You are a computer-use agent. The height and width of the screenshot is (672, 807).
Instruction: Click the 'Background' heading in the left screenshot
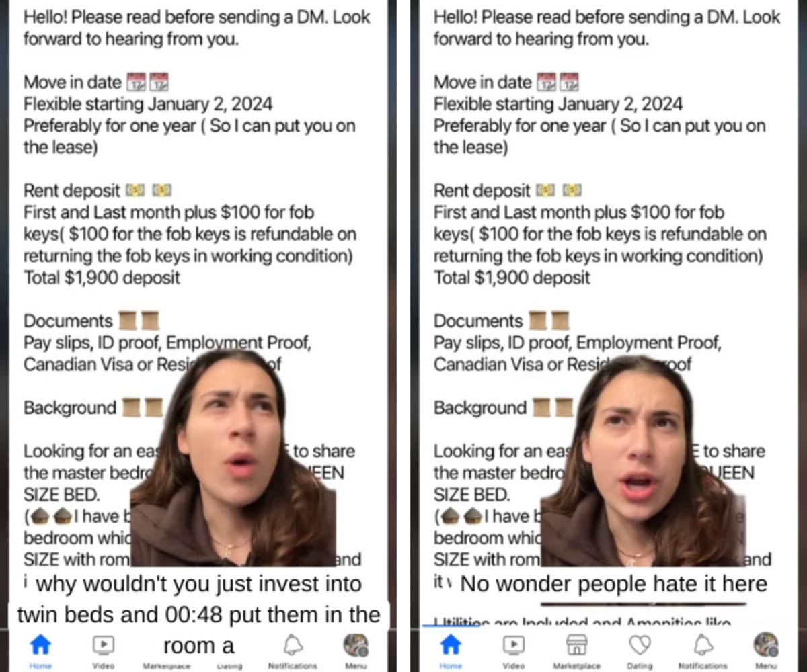coord(70,407)
